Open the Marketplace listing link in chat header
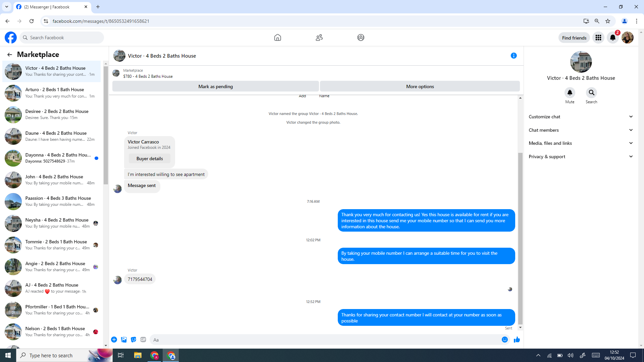This screenshot has width=644, height=362. pos(148,76)
